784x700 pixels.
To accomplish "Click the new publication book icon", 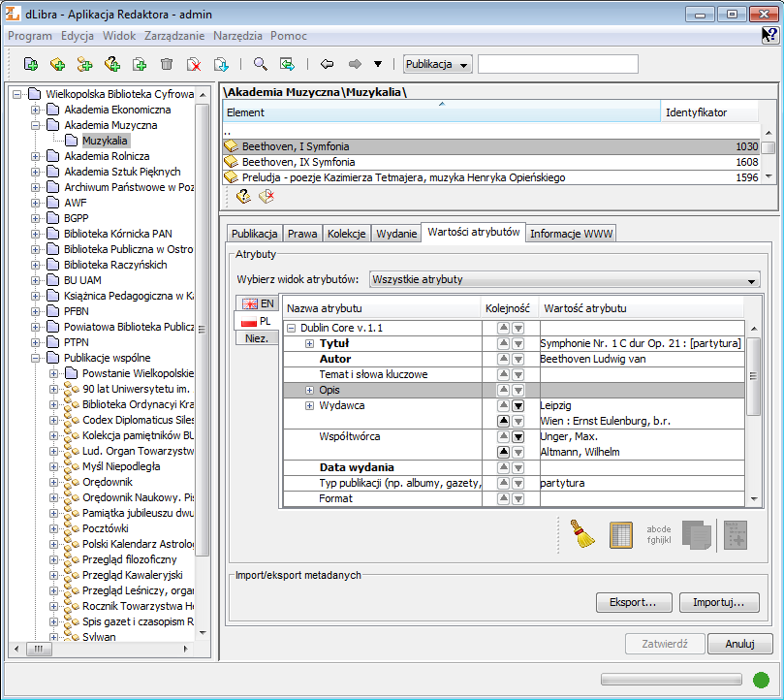I will [x=58, y=64].
